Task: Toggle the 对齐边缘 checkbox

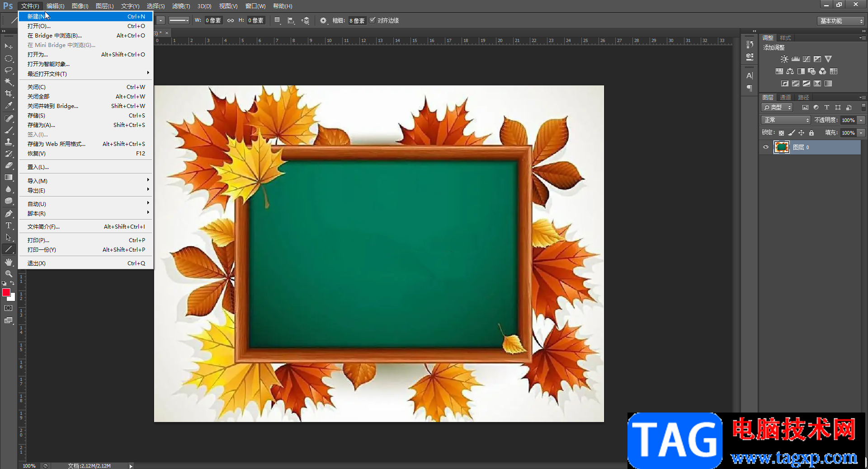Action: [x=373, y=20]
